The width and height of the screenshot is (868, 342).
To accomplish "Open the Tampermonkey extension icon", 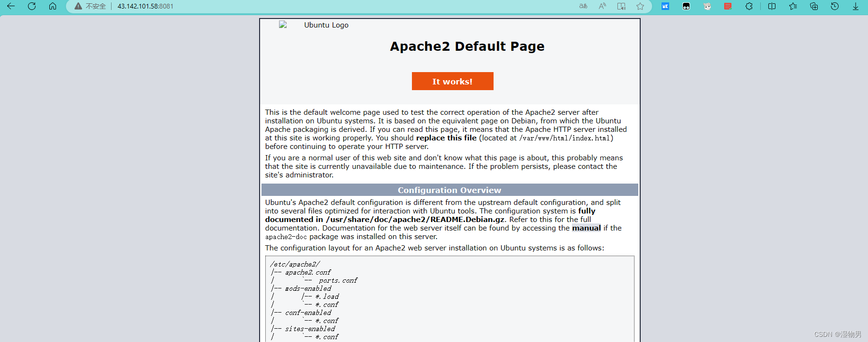I will click(x=686, y=6).
